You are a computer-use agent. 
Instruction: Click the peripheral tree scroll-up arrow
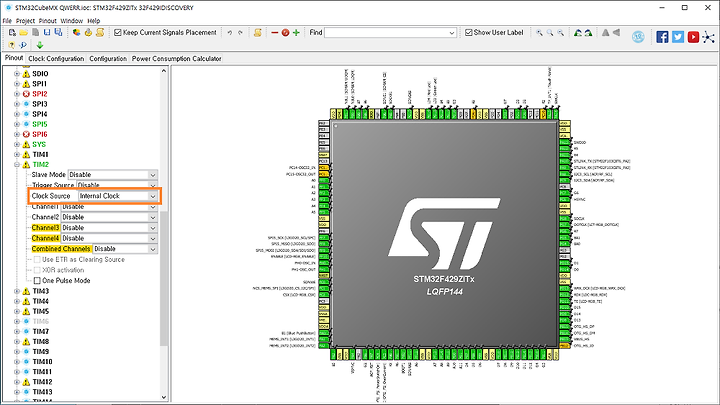pyautogui.click(x=164, y=71)
